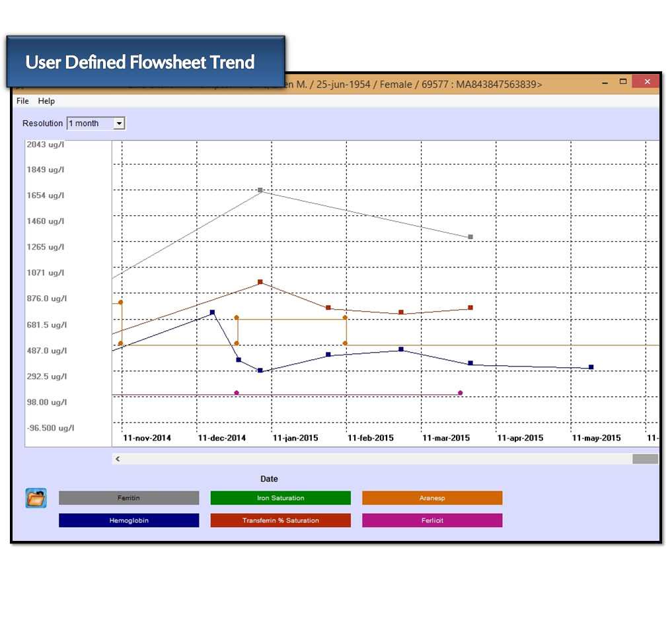Select the highest Transferrin % Saturation data point
Viewport: 672px width, 634px height.
(260, 281)
